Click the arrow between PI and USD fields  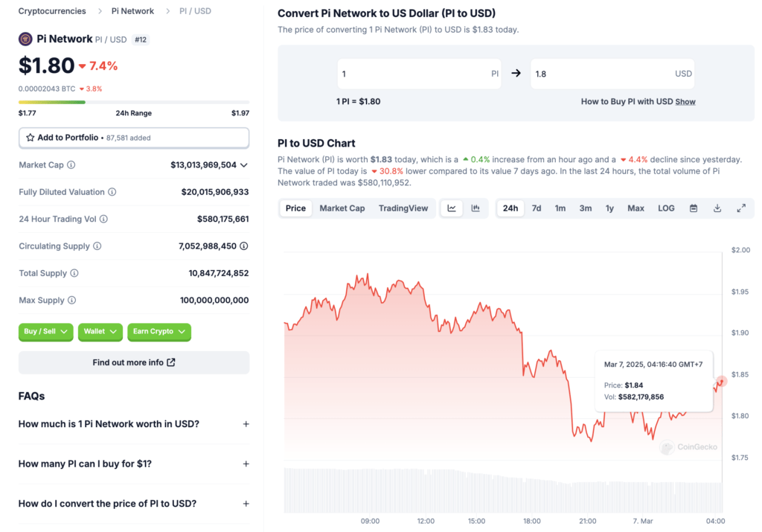516,74
